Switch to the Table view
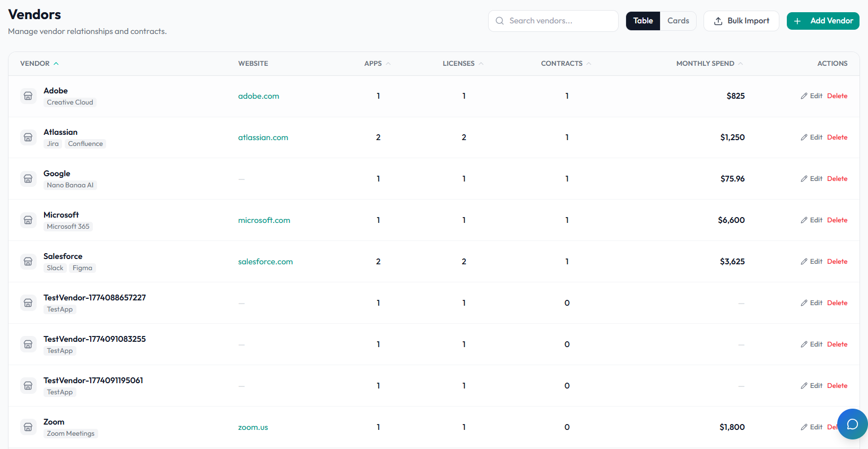Screen dimensions: 868x449 [x=643, y=21]
